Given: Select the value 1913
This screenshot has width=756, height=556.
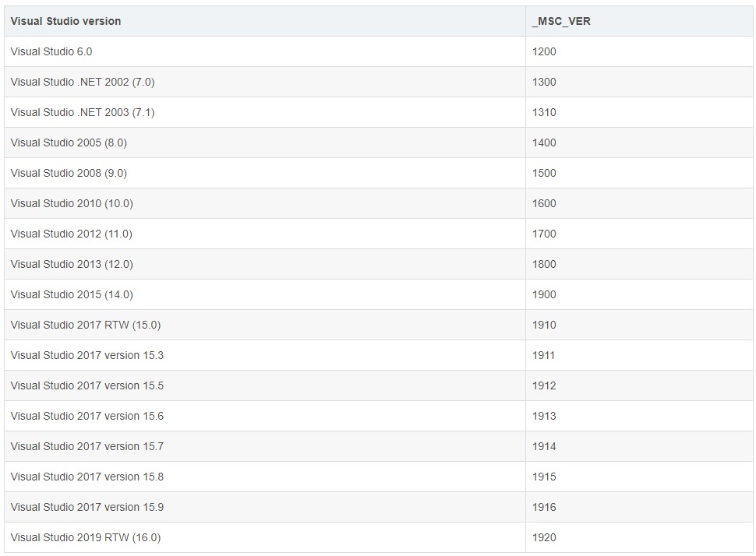Looking at the screenshot, I should (544, 416).
